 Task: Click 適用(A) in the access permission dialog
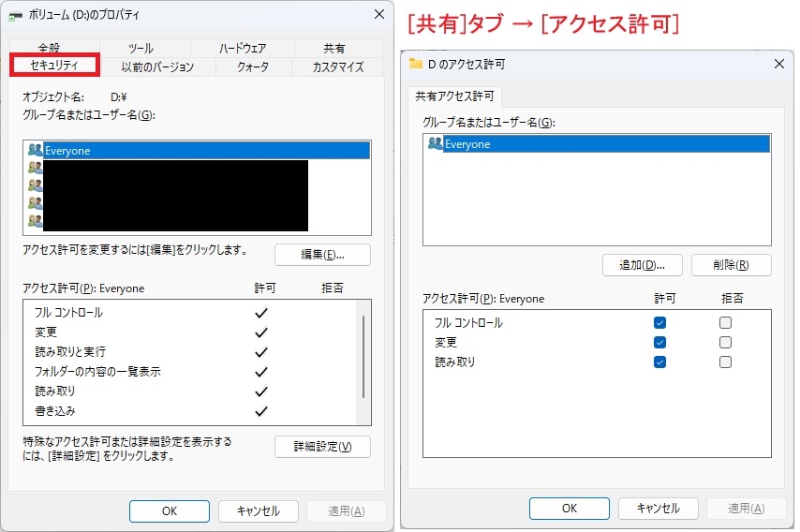tap(747, 509)
